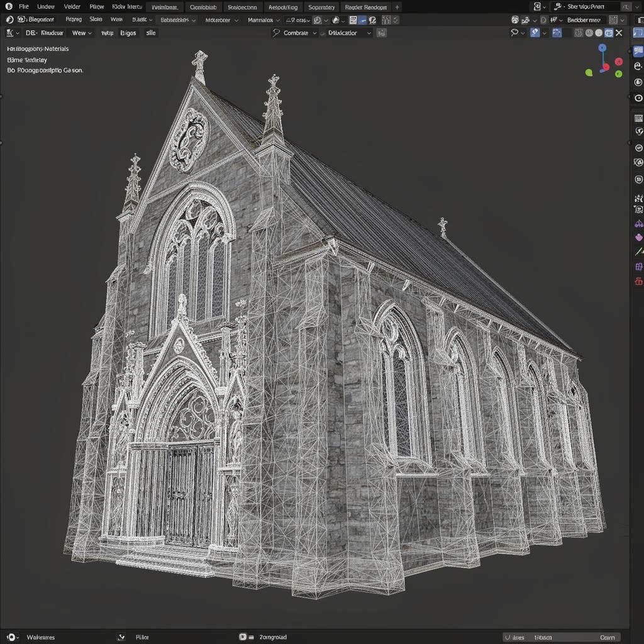Open the blue properties tab at sidebar top
The image size is (644, 644).
(638, 50)
